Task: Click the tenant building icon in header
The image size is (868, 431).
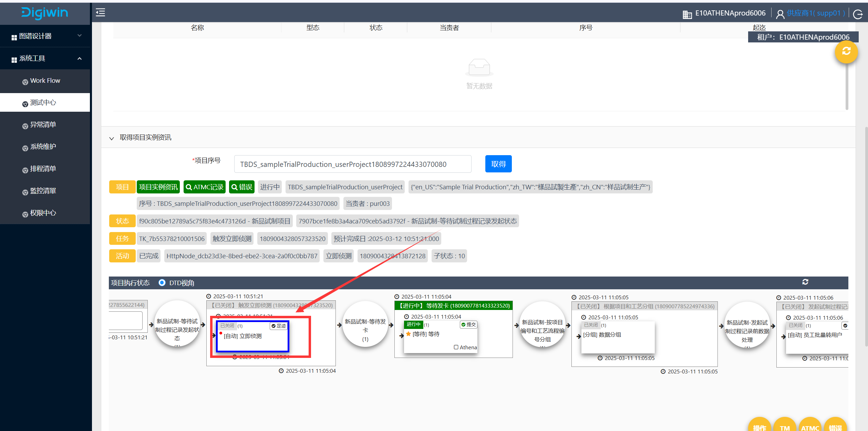Action: (687, 14)
